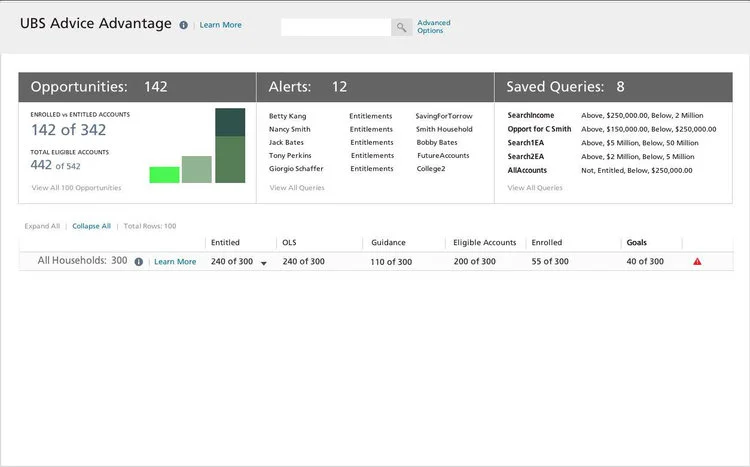Click alert name Jack Bates
Viewport: 750px width, 467px height.
click(x=286, y=142)
